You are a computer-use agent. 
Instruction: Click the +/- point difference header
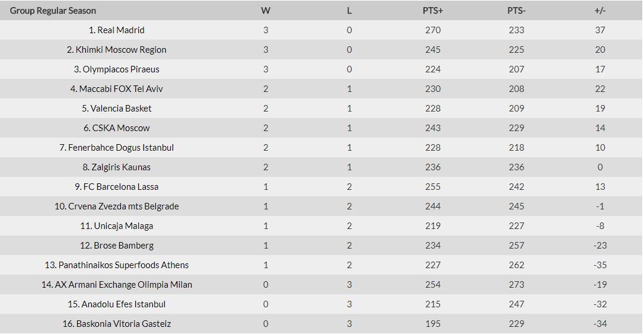[600, 11]
